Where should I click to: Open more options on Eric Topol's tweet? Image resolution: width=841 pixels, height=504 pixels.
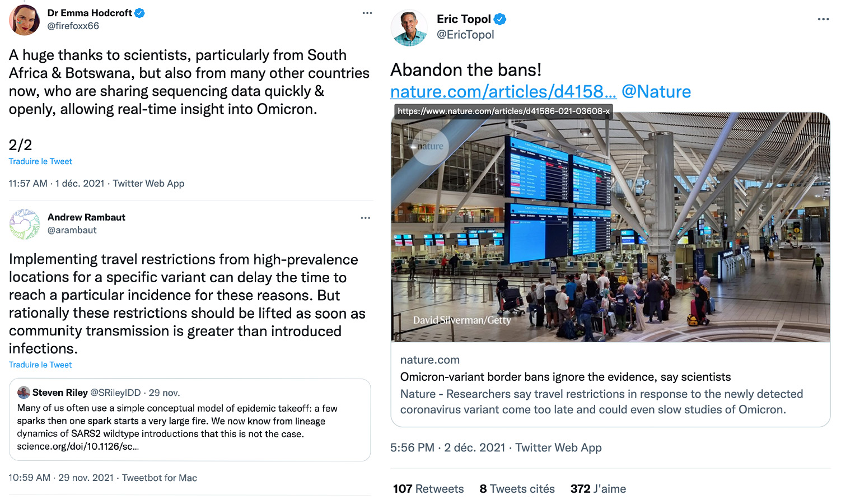(x=823, y=19)
